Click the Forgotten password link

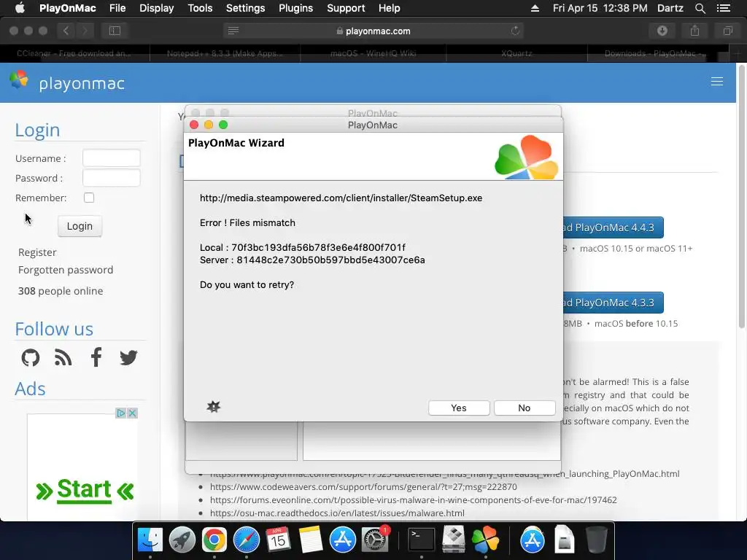[66, 270]
